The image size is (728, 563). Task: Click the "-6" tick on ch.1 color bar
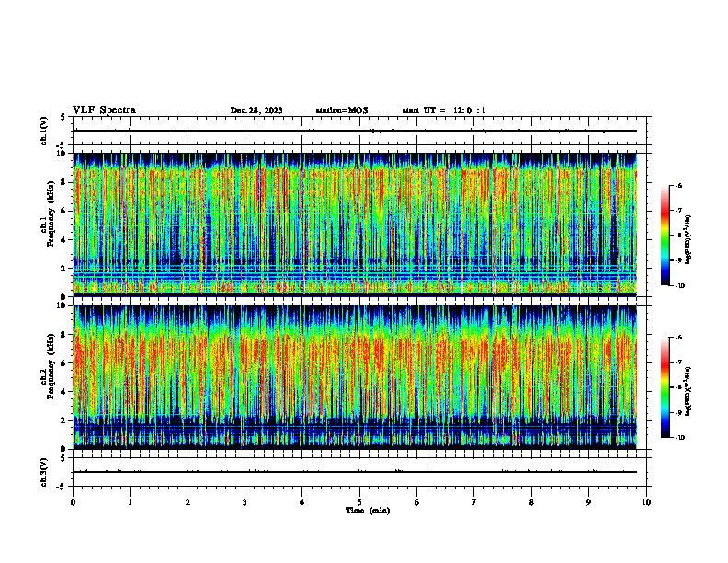pos(678,185)
